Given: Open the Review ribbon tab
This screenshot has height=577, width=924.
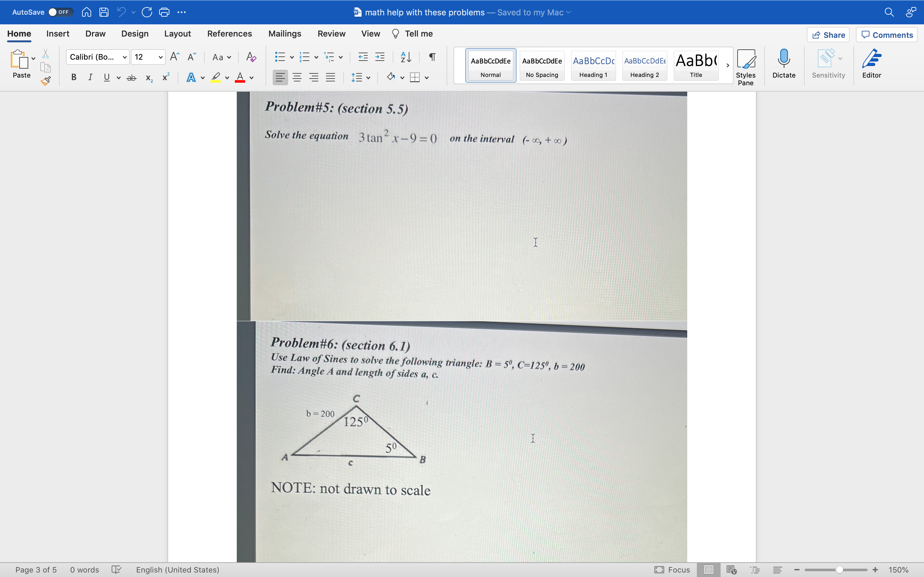Looking at the screenshot, I should coord(331,34).
